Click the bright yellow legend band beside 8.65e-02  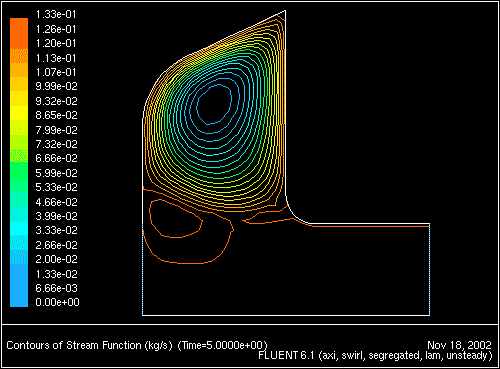click(19, 113)
